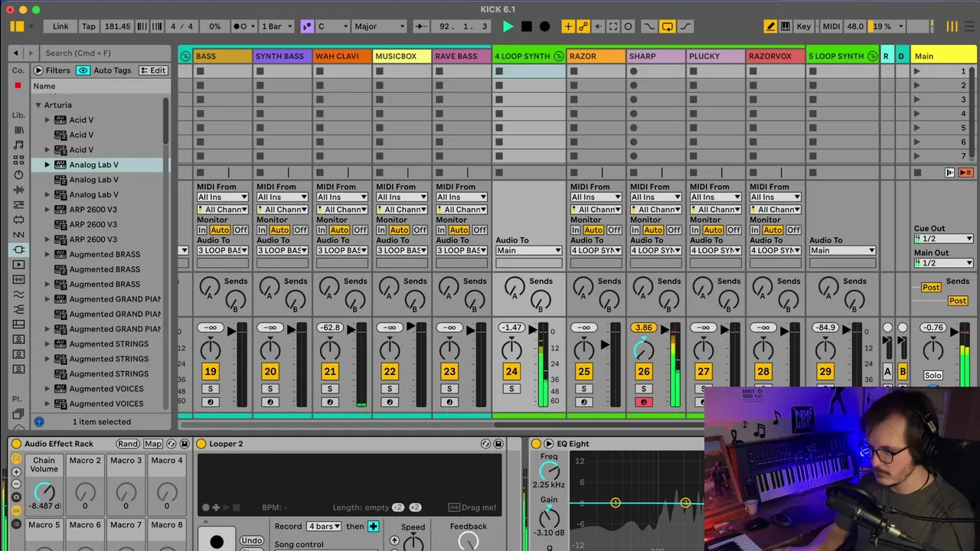Open the scale root note C dropdown

tap(332, 26)
